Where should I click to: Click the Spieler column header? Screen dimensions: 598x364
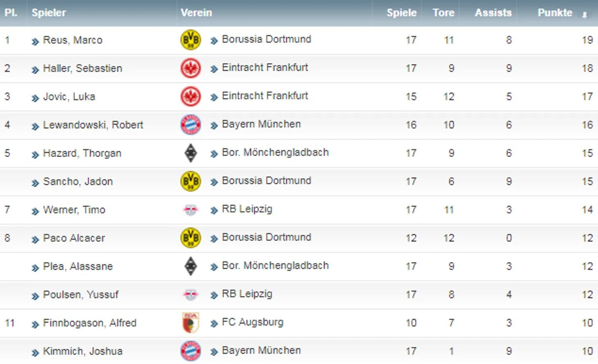point(49,13)
